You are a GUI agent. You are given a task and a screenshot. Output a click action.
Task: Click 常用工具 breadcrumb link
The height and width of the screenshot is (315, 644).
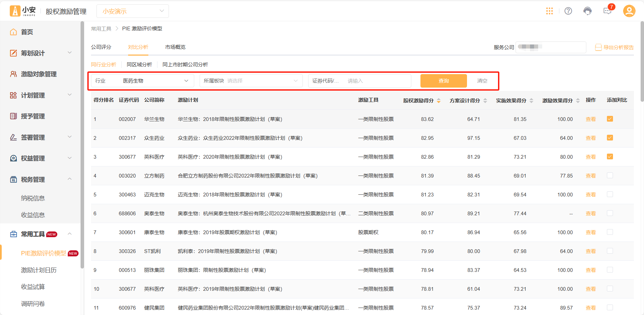click(101, 29)
